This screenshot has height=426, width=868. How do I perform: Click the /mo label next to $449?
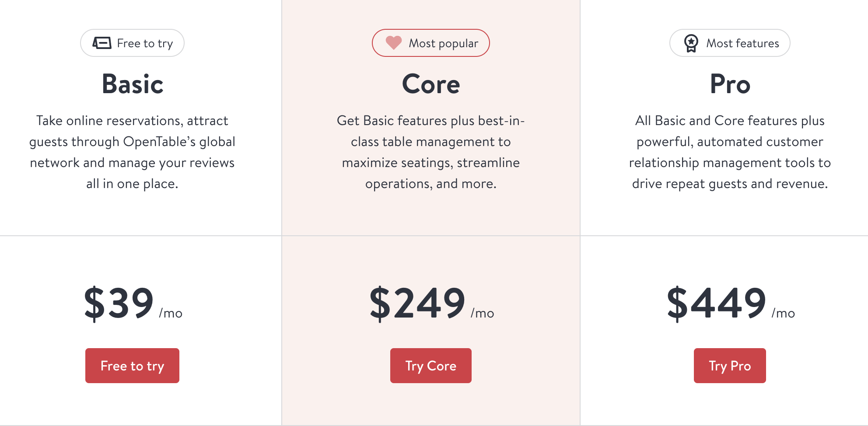[784, 313]
